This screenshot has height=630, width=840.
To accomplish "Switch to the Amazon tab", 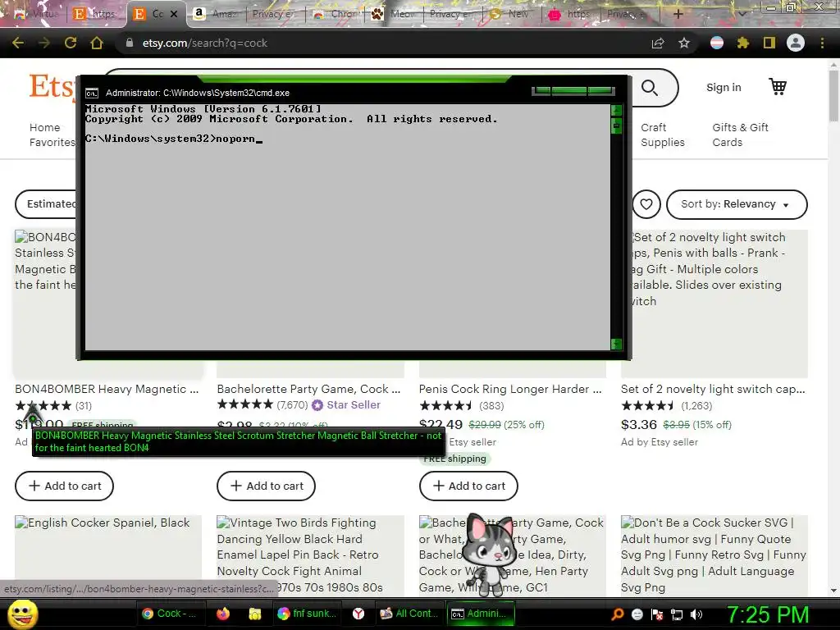I will pyautogui.click(x=215, y=14).
